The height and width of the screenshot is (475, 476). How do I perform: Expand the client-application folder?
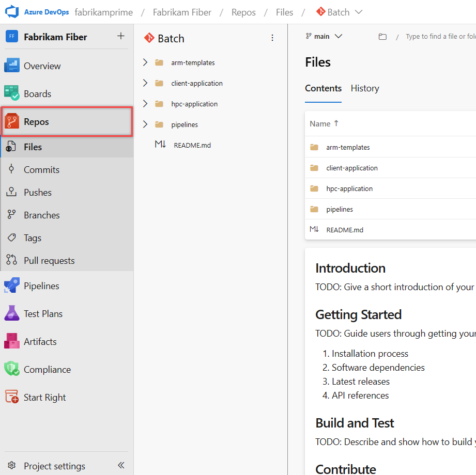(145, 83)
